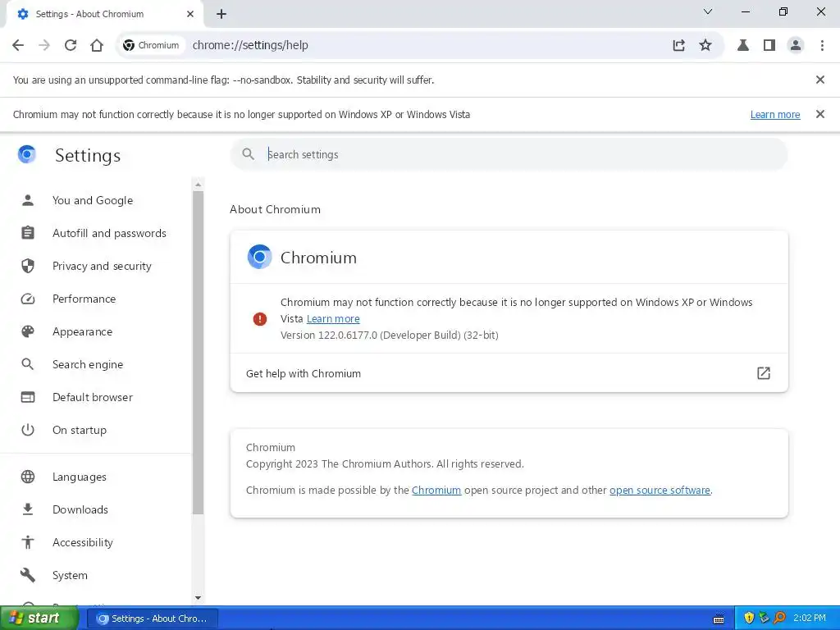Toggle the side panel icon

pyautogui.click(x=769, y=45)
